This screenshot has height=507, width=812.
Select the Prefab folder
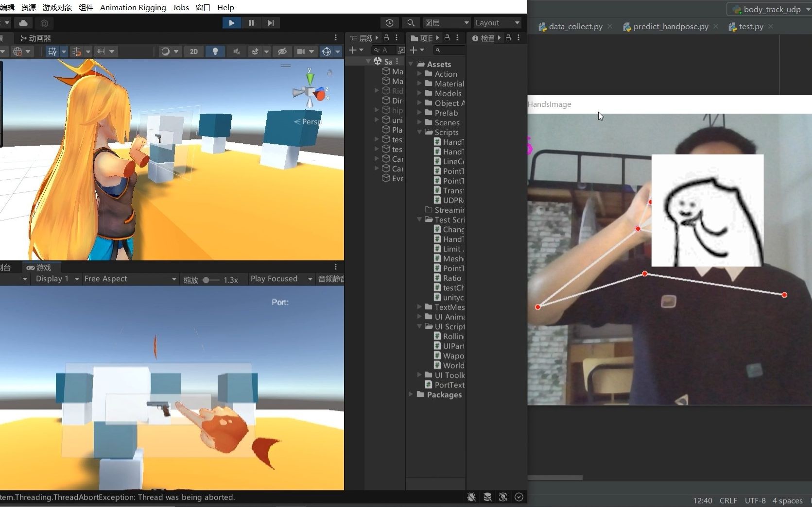click(x=446, y=113)
